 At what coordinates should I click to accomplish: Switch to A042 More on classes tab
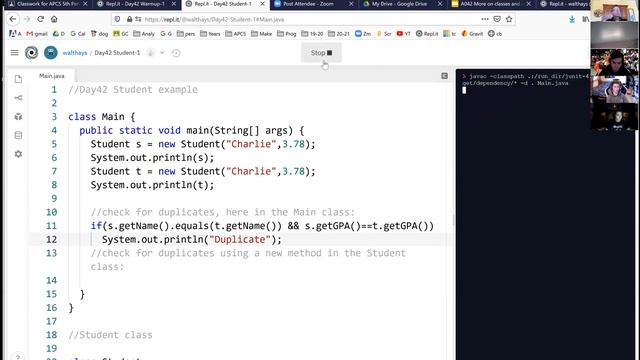491,4
